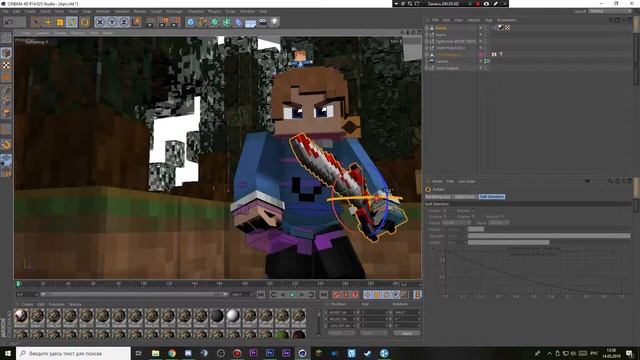Render to Picture Viewer

[163, 22]
